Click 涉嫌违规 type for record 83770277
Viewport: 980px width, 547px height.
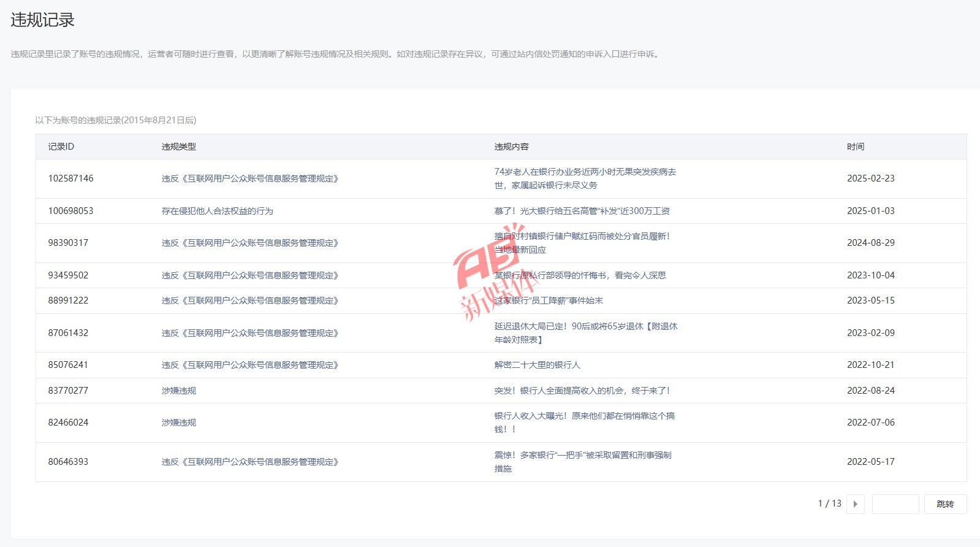179,391
